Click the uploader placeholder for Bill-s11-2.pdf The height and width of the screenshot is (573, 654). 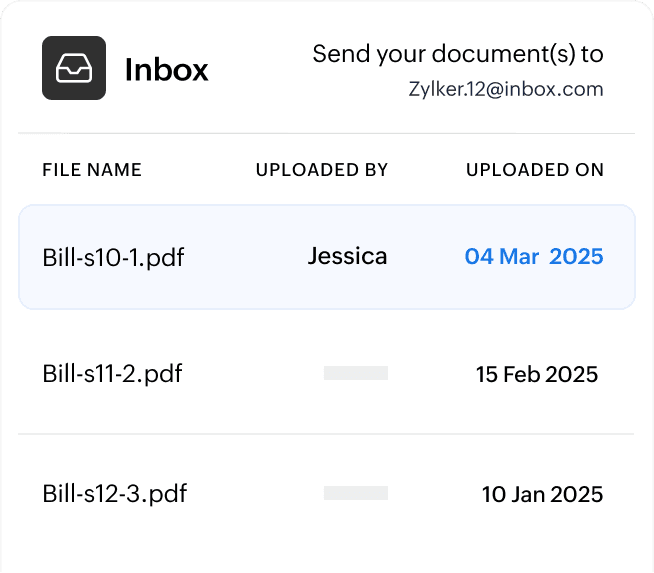[355, 373]
